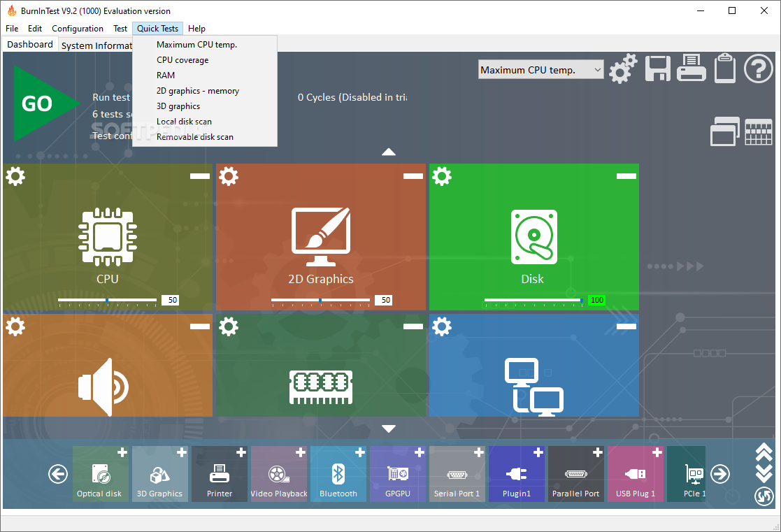Image resolution: width=781 pixels, height=532 pixels.
Task: Remove Disk test with minus button
Action: [x=626, y=176]
